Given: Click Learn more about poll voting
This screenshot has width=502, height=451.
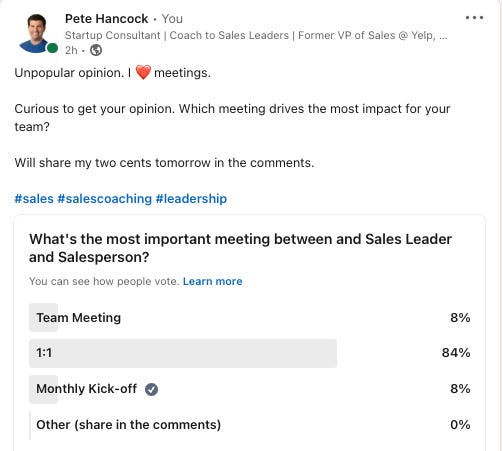Looking at the screenshot, I should 213,281.
